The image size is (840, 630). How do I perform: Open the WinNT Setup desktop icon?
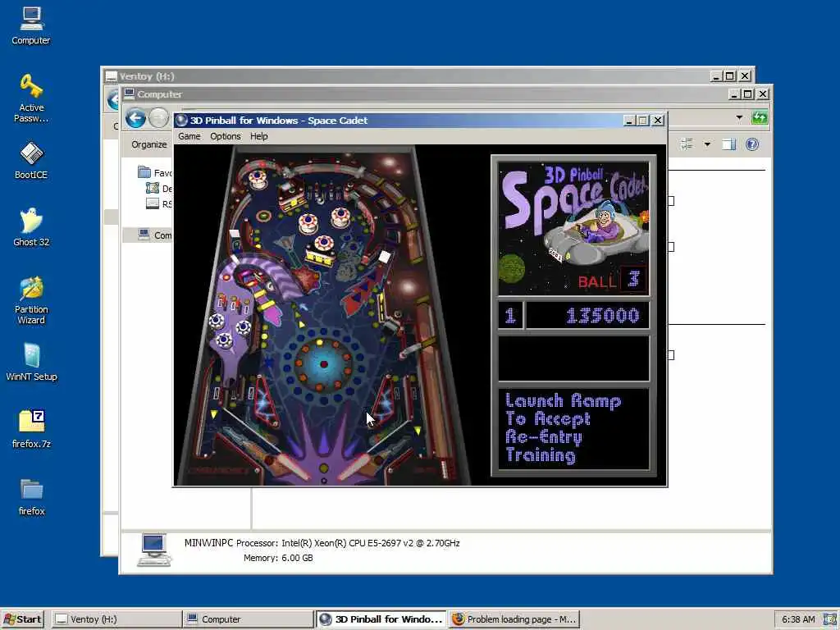tap(31, 362)
